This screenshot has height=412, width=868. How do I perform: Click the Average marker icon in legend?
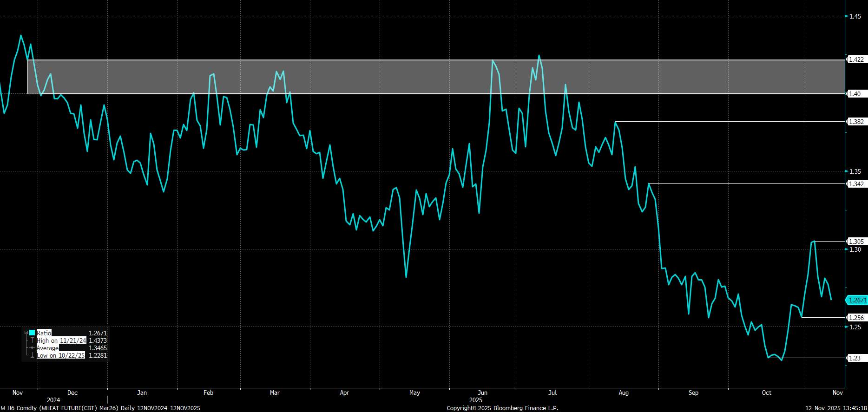coord(32,348)
